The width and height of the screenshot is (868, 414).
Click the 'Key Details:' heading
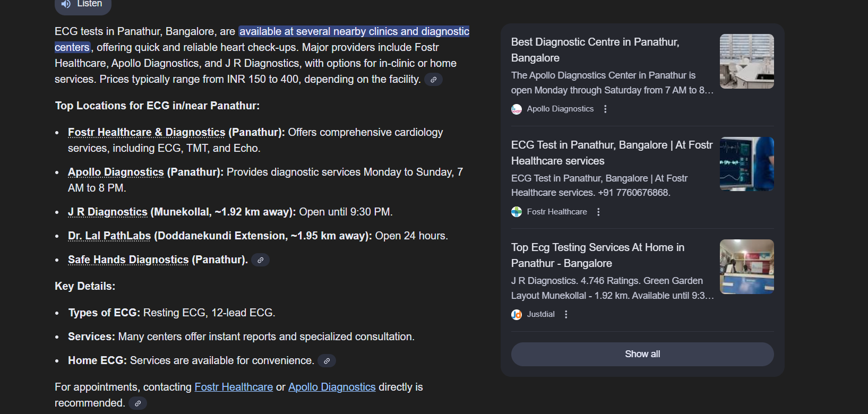[85, 286]
